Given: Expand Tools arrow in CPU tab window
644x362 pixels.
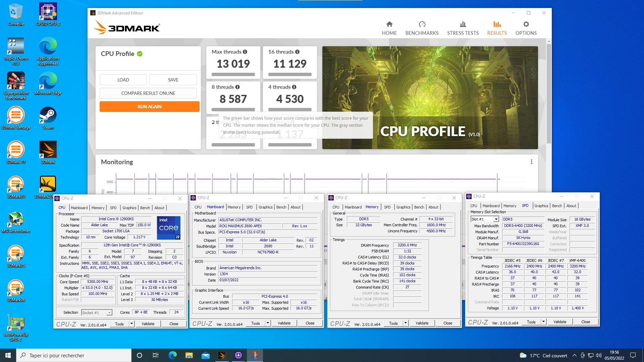Looking at the screenshot, I should 132,324.
